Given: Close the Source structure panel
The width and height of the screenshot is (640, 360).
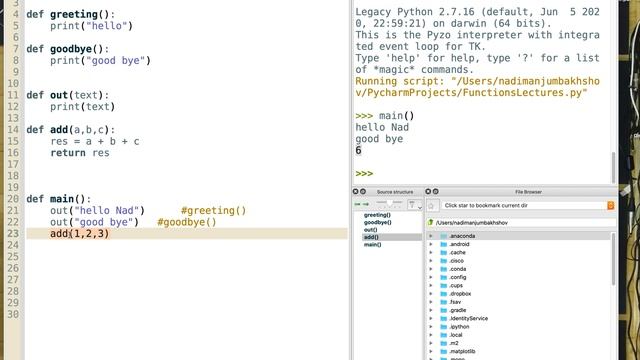Looking at the screenshot, I should click(x=356, y=191).
